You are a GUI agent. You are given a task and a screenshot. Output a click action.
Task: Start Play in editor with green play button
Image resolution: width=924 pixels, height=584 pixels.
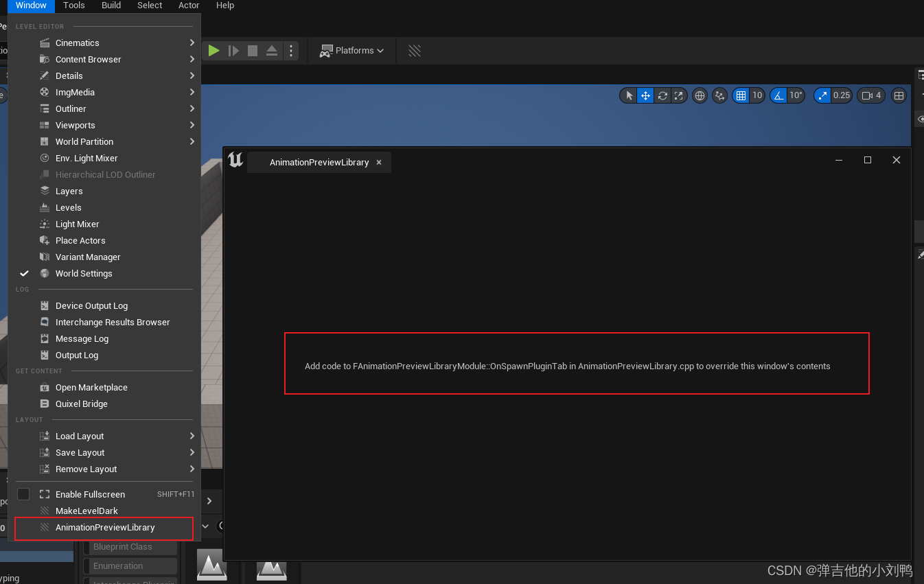pos(214,51)
